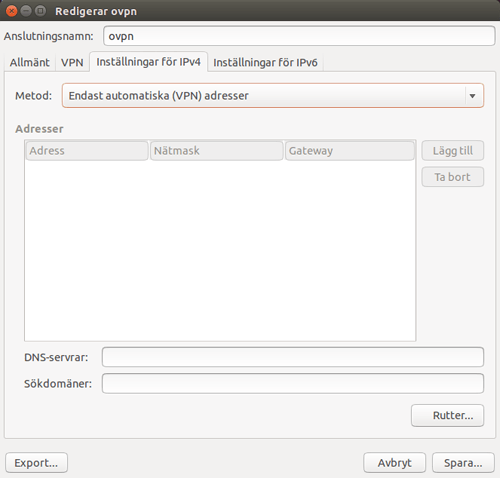Save settings with the Spara... button

pyautogui.click(x=463, y=463)
